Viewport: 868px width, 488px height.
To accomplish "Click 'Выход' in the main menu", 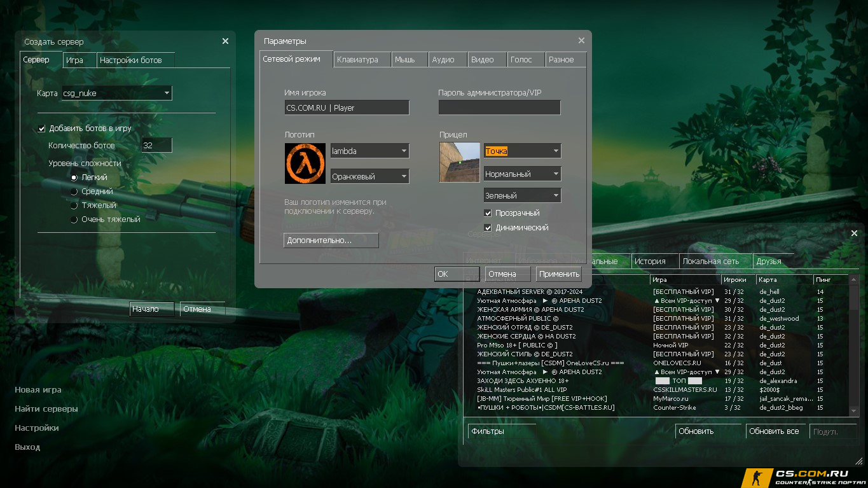I will pos(27,447).
